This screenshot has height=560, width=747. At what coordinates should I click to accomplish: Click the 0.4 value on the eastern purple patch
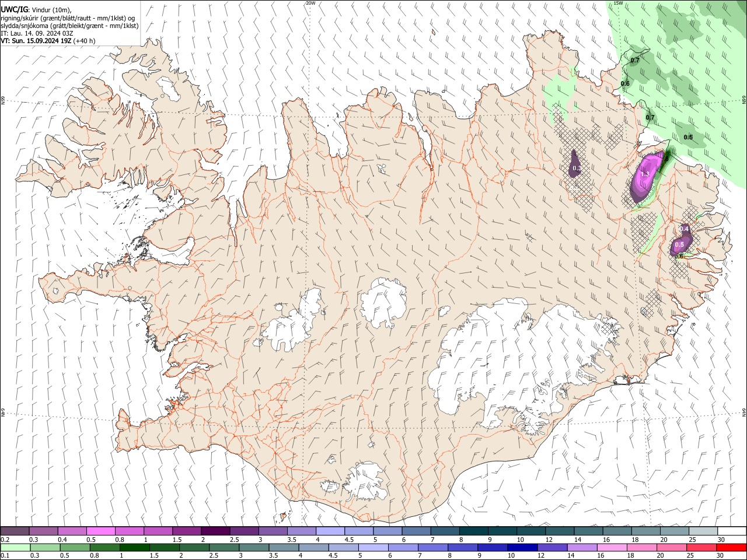click(x=685, y=229)
